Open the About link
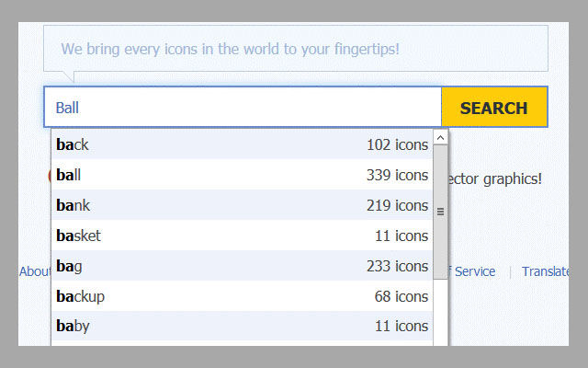588x368 pixels. (35, 271)
